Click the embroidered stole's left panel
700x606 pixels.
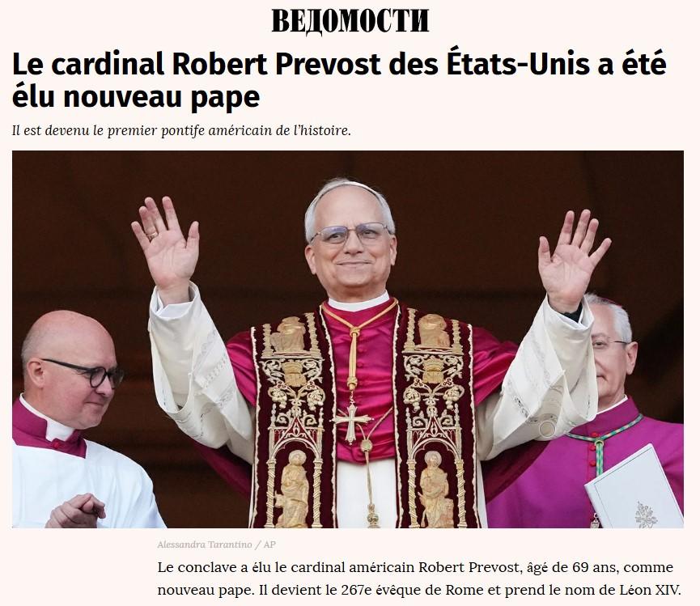coord(292,419)
